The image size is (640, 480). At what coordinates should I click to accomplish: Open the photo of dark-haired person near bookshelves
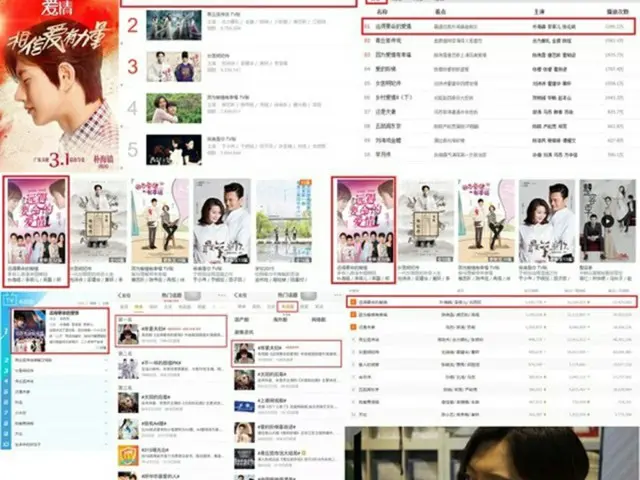point(492,453)
